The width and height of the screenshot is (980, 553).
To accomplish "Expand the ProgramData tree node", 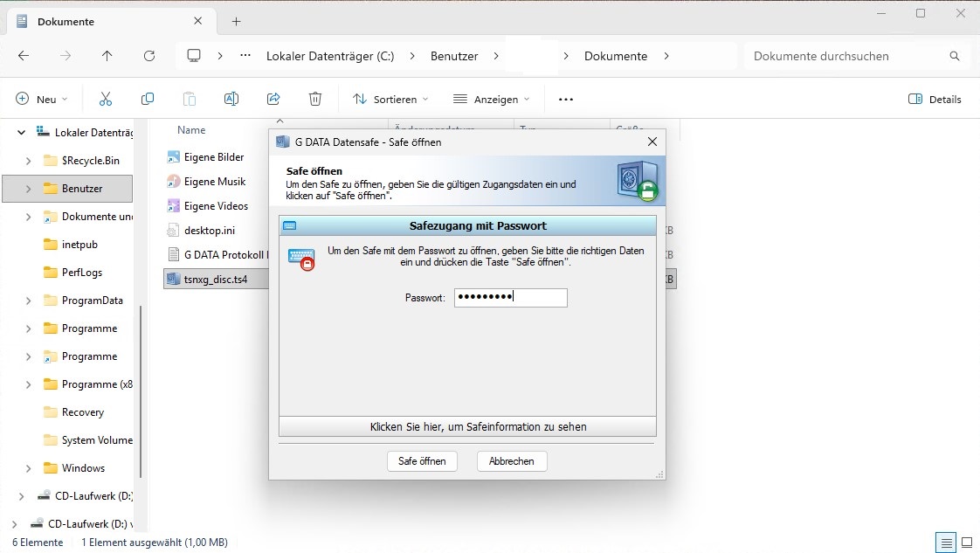I will point(28,301).
